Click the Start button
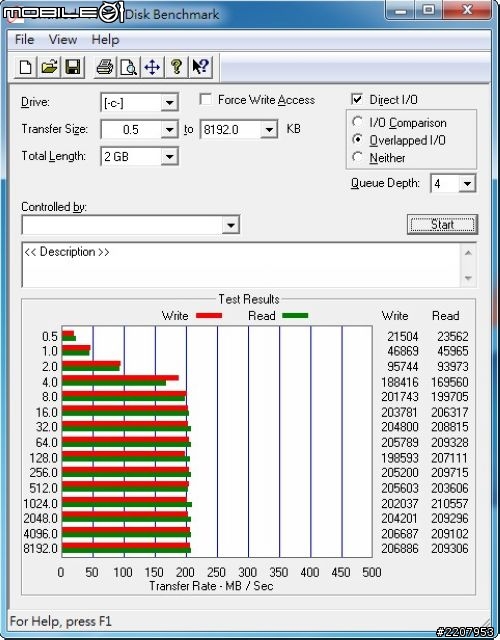 442,224
